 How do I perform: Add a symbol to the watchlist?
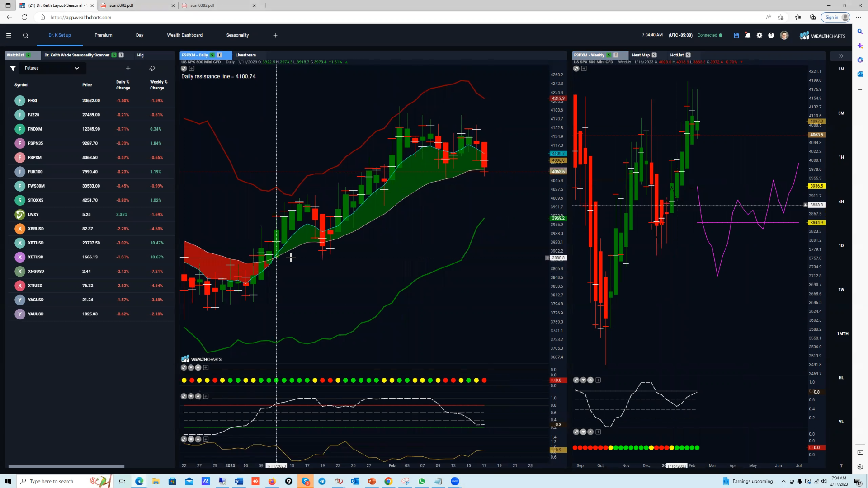128,68
